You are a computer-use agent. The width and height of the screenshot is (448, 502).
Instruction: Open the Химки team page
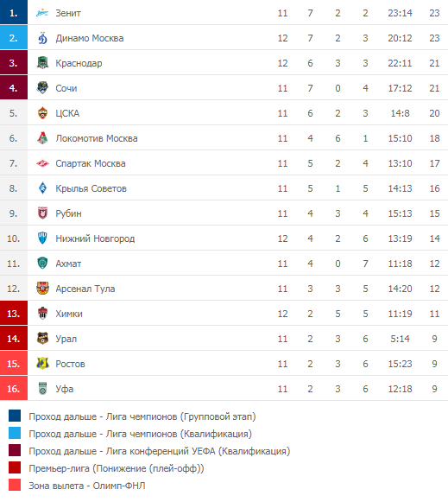tap(69, 314)
